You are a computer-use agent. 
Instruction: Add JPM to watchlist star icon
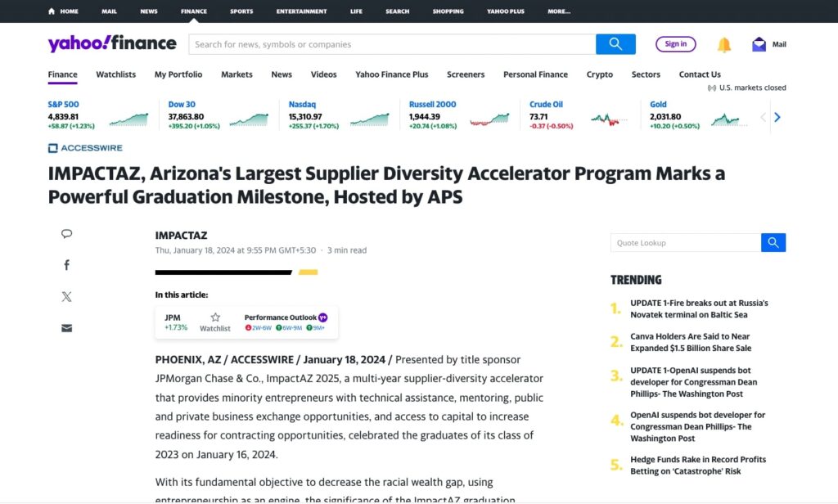[x=215, y=317]
